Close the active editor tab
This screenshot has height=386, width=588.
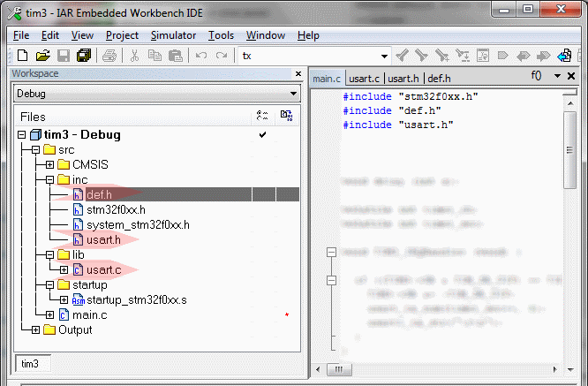[x=571, y=76]
